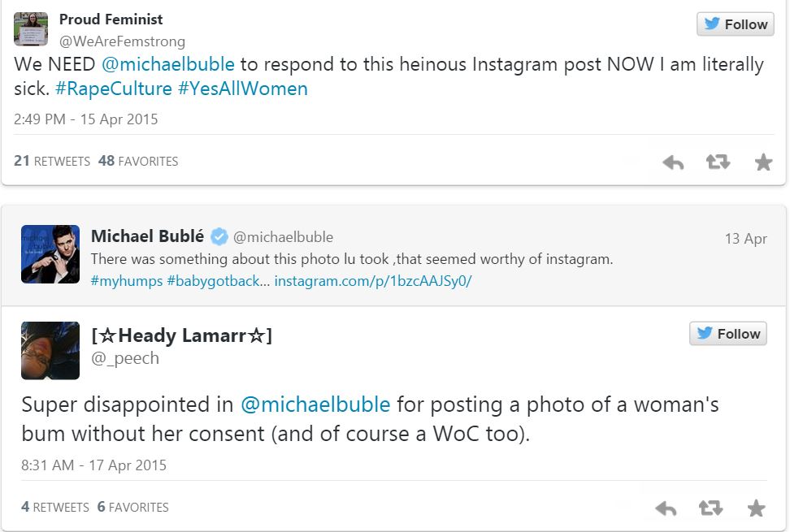Retweet the Proud Feminist tweet

(x=718, y=162)
